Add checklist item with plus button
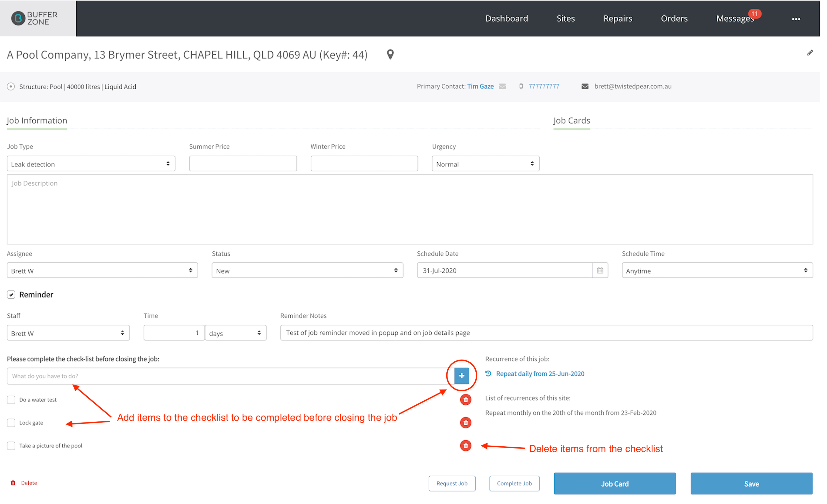This screenshot has width=827, height=504. coord(461,376)
